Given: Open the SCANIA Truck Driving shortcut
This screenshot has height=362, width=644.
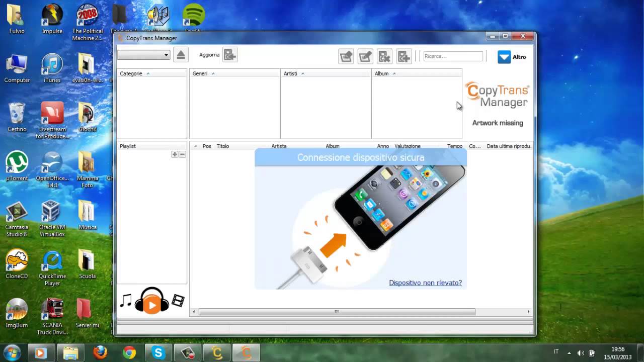Looking at the screenshot, I should [52, 316].
